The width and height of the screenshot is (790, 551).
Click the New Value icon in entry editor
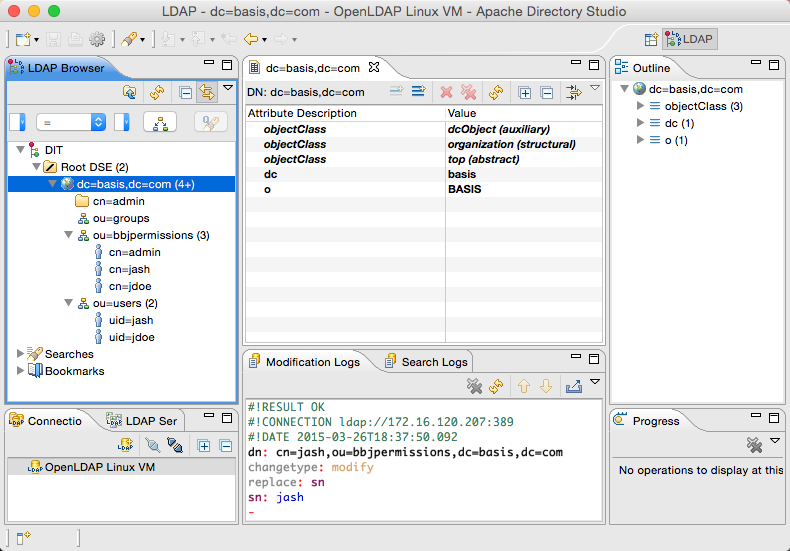(x=418, y=92)
